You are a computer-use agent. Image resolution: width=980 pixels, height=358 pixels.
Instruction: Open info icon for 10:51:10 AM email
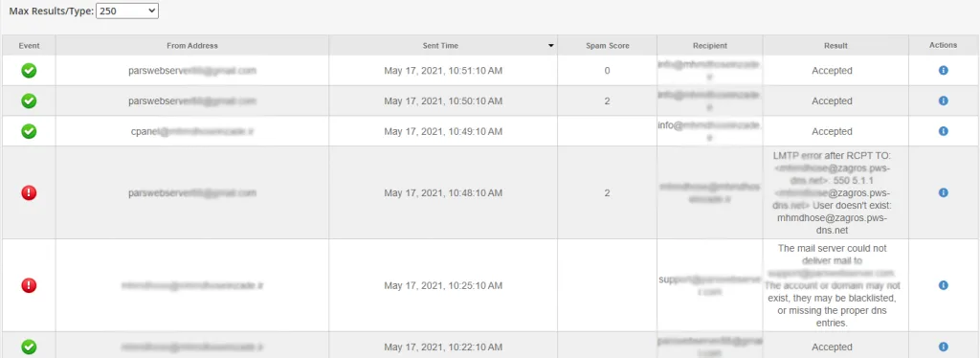(x=943, y=71)
